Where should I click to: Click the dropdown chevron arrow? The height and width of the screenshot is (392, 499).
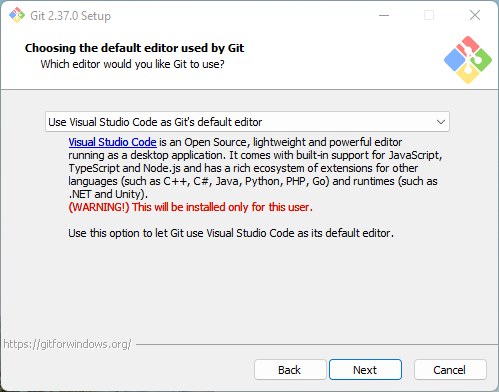pos(441,122)
